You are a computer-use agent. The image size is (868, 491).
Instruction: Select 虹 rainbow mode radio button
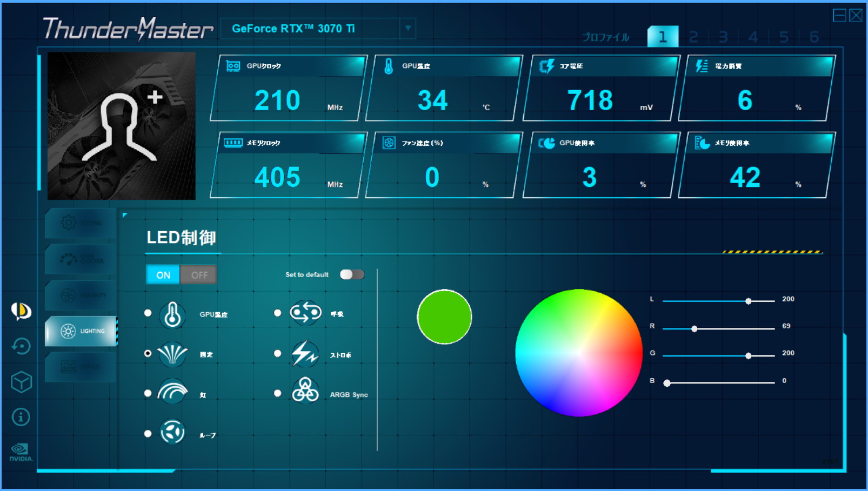148,393
